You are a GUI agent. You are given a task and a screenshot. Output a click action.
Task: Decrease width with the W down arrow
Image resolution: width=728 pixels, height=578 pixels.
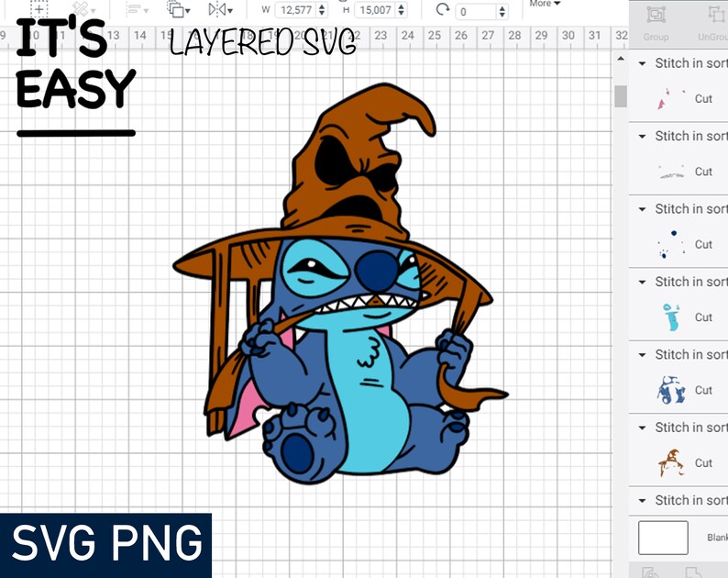(323, 13)
